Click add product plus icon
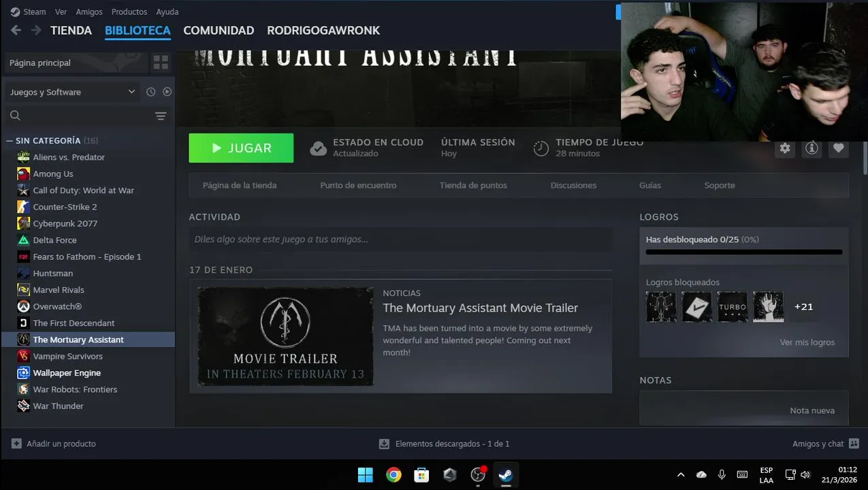The width and height of the screenshot is (868, 490). (16, 444)
